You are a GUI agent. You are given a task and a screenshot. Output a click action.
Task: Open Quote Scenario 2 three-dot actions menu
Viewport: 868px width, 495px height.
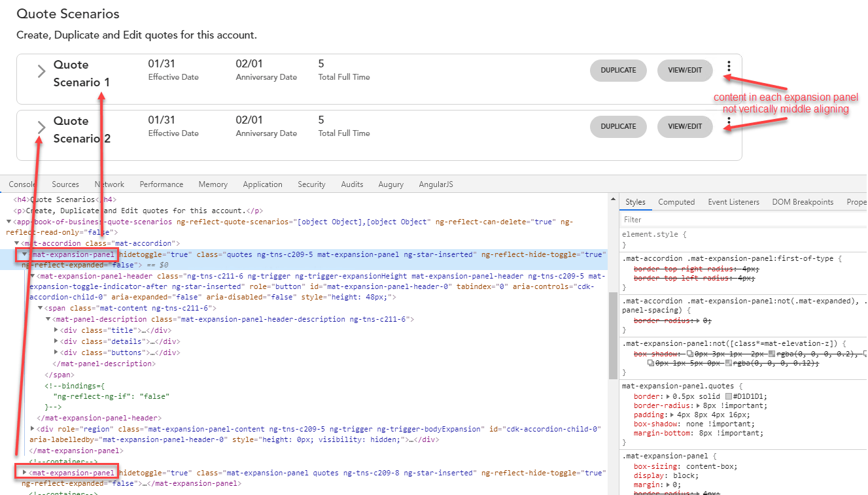(729, 122)
